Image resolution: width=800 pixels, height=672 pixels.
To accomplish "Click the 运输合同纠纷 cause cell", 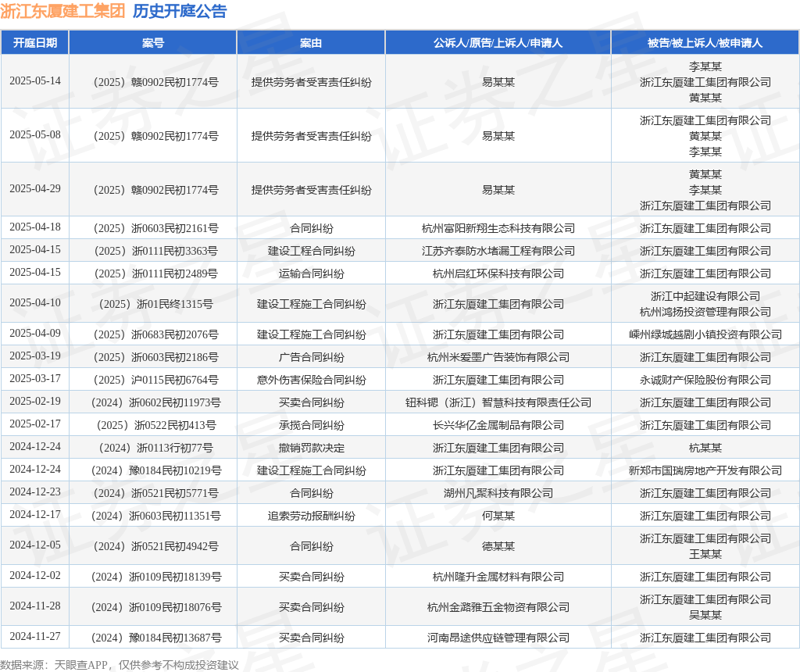I will pos(311,273).
